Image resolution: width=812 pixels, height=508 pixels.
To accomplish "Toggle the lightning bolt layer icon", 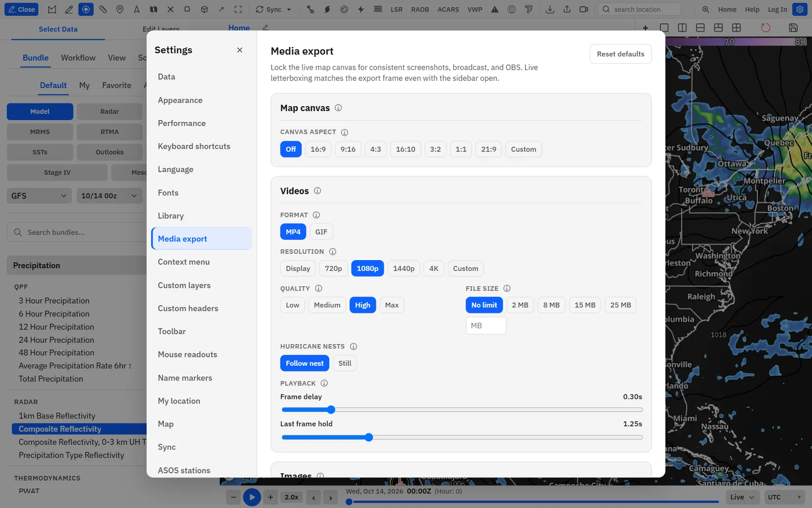I will (x=361, y=9).
